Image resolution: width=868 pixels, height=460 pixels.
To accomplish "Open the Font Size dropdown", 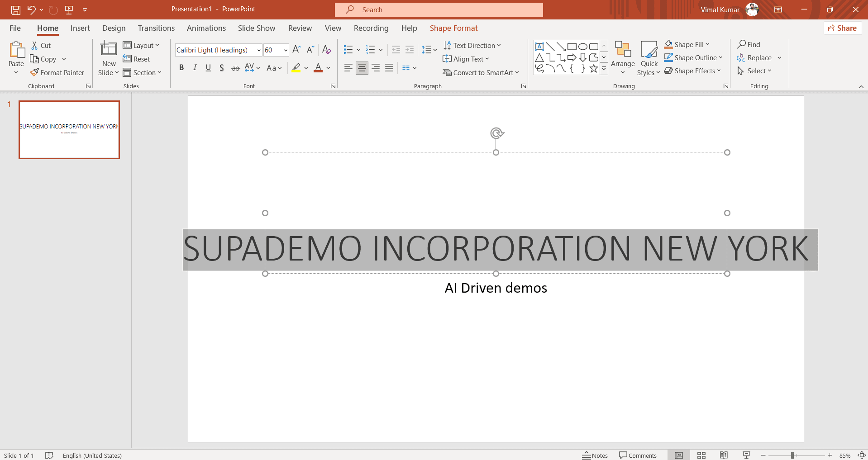I will click(x=284, y=50).
